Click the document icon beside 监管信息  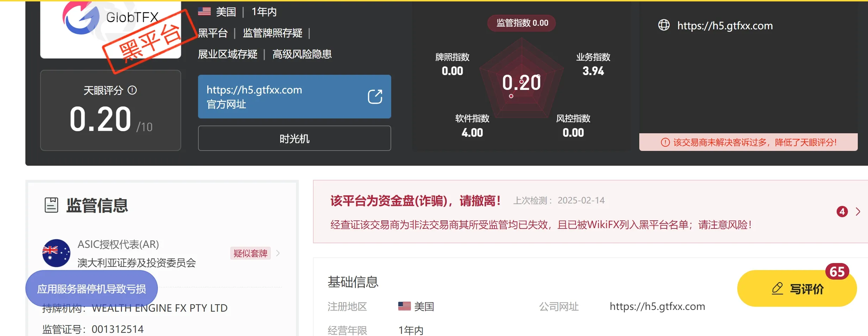click(x=51, y=205)
